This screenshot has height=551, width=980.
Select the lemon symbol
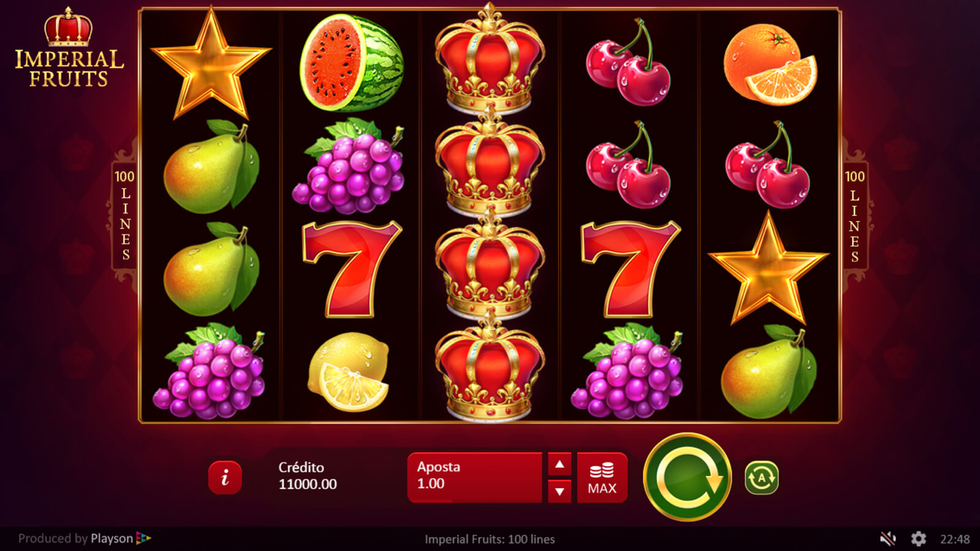[x=349, y=372]
